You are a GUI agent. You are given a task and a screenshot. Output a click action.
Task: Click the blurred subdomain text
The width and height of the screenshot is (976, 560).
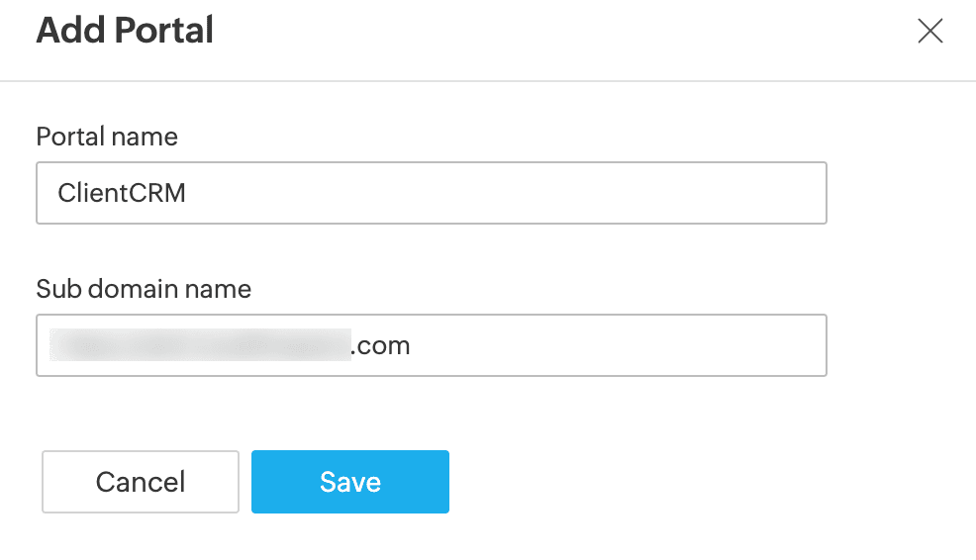200,345
